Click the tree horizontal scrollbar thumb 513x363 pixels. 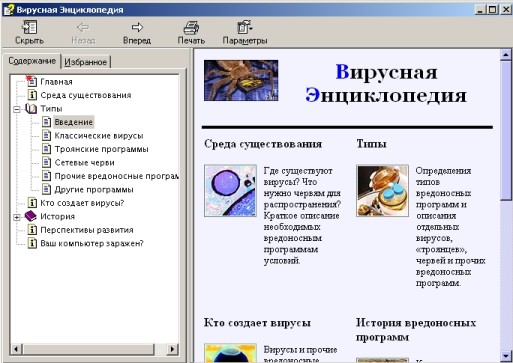[89, 349]
